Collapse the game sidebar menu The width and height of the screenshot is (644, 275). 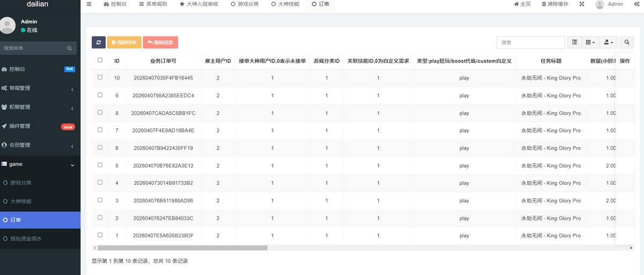[40, 164]
